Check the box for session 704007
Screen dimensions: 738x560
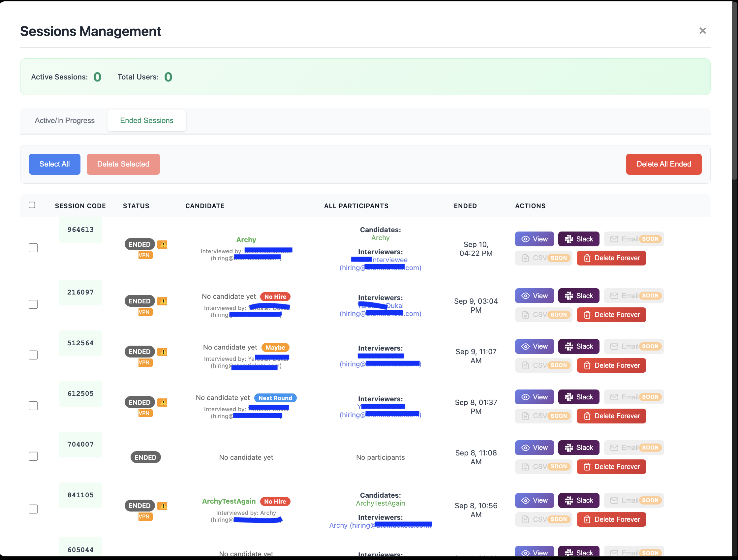coord(33,456)
